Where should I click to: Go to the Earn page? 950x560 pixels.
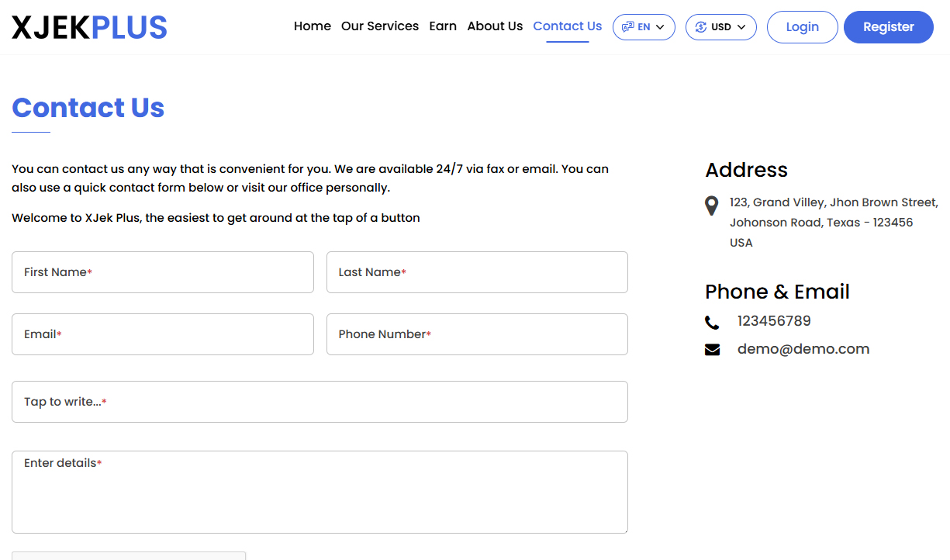pos(443,26)
